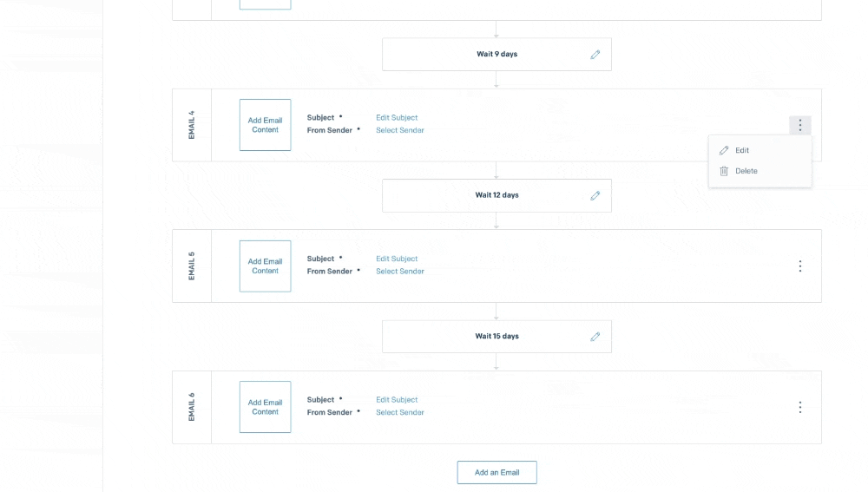This screenshot has width=868, height=492.
Task: Add Email Content for Email 5
Action: (266, 266)
